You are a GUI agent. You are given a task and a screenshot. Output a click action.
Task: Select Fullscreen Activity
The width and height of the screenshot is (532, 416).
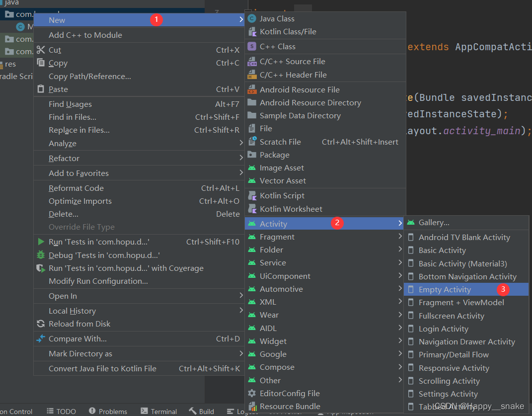point(466,316)
